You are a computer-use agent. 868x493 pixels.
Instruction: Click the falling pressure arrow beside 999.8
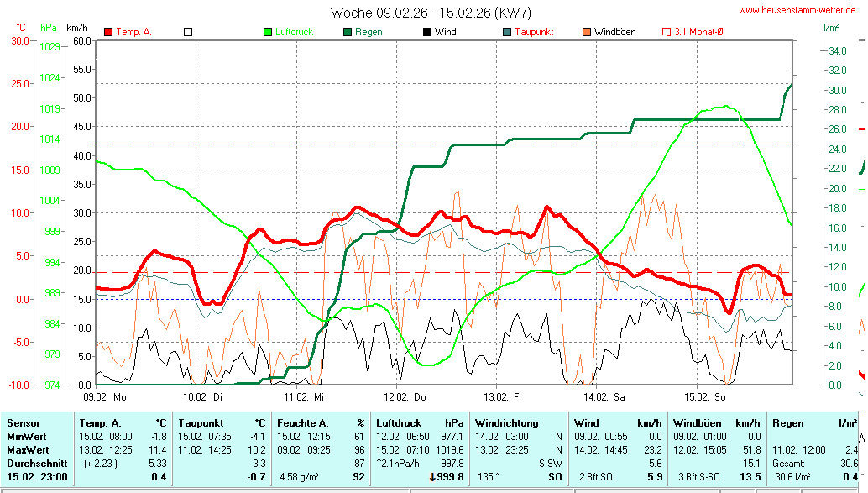432,477
